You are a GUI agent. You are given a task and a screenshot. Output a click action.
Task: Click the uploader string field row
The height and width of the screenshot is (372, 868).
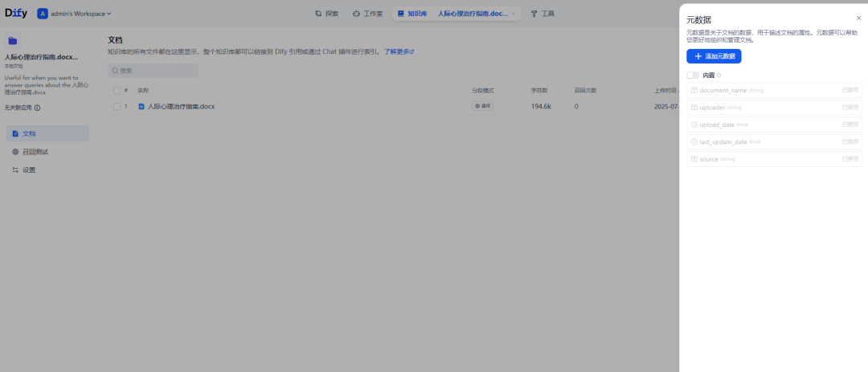click(x=774, y=108)
